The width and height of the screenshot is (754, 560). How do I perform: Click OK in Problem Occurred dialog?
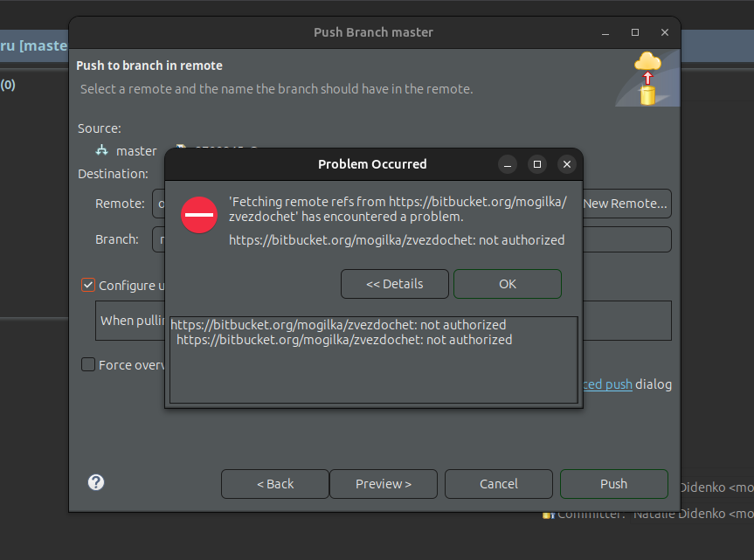pos(508,284)
